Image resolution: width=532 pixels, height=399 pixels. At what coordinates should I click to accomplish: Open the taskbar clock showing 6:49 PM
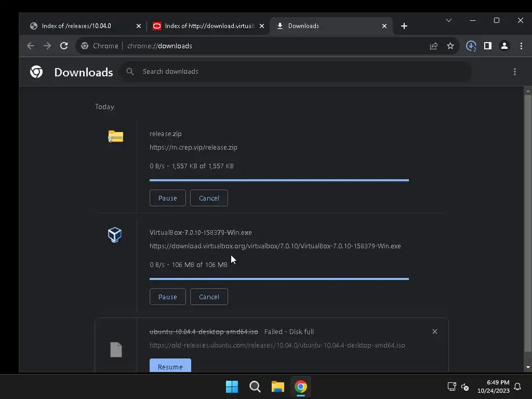click(494, 387)
